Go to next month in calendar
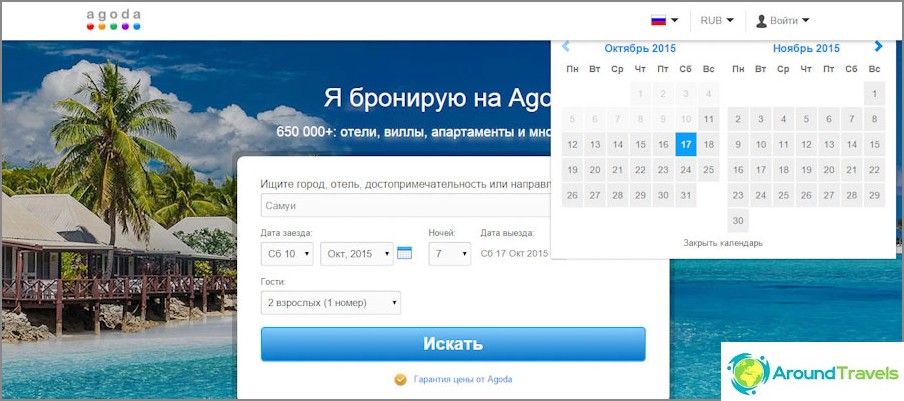 tap(878, 46)
